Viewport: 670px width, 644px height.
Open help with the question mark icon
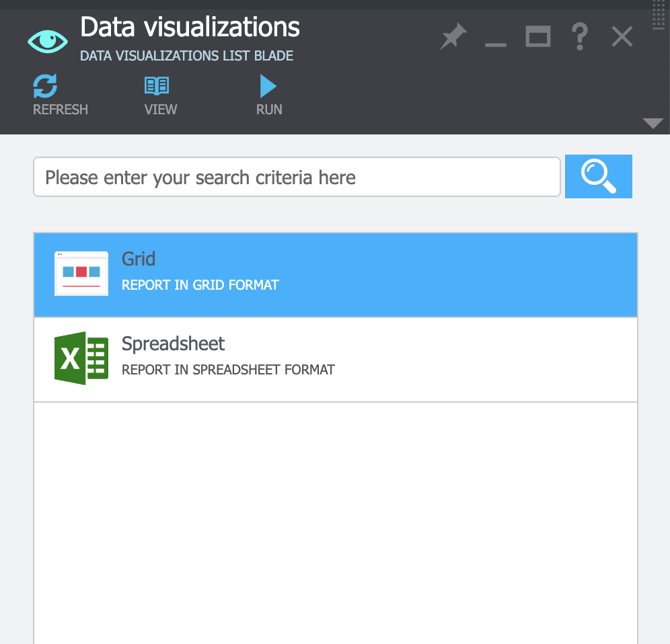[x=579, y=37]
